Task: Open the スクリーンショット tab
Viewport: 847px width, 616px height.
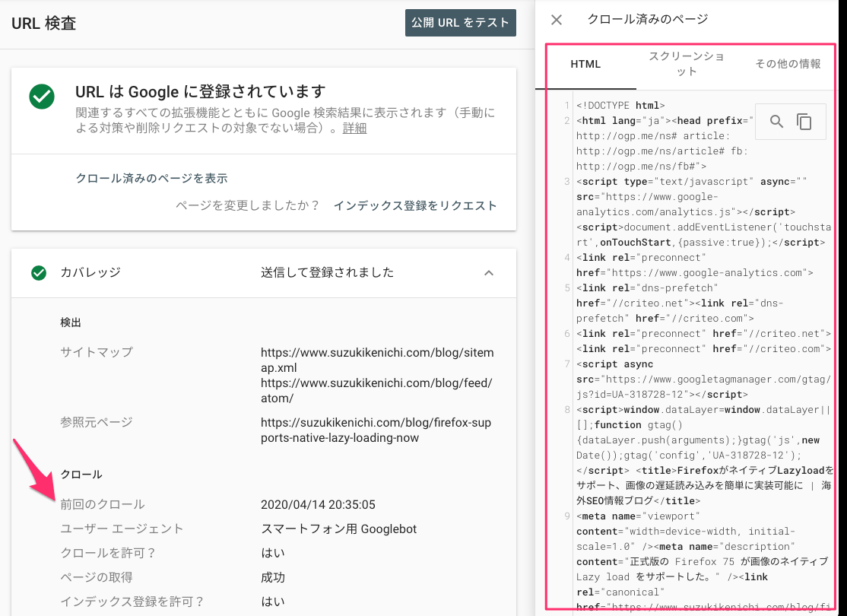Action: click(x=687, y=64)
